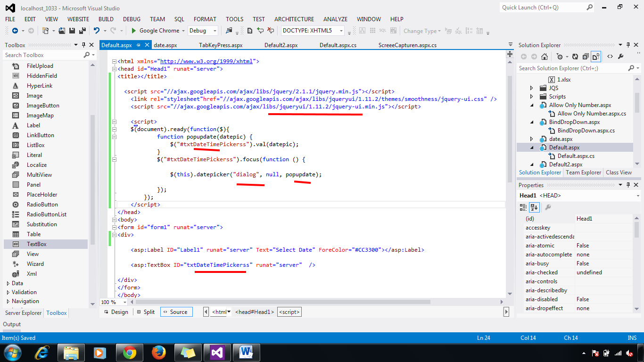Toggle Categorized view in Properties panel
Image resolution: width=644 pixels, height=362 pixels.
tap(523, 207)
